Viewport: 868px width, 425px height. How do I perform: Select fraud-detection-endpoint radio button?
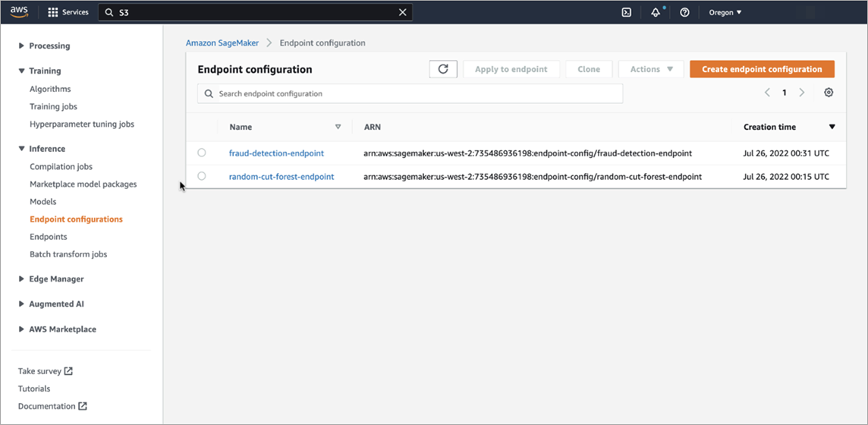pos(202,153)
